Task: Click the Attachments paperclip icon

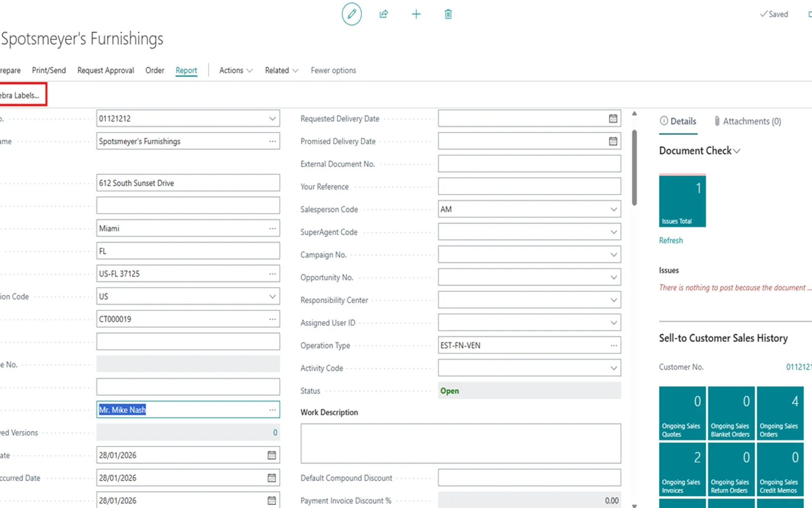Action: (x=717, y=121)
